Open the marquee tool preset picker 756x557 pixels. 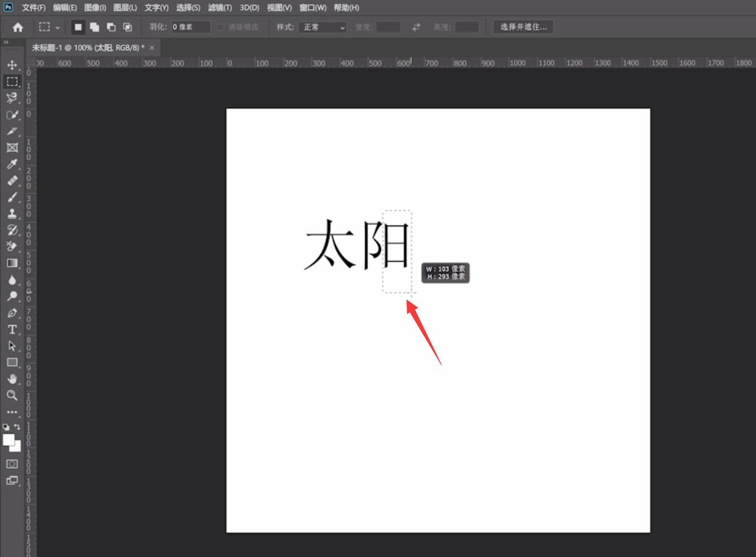(49, 27)
